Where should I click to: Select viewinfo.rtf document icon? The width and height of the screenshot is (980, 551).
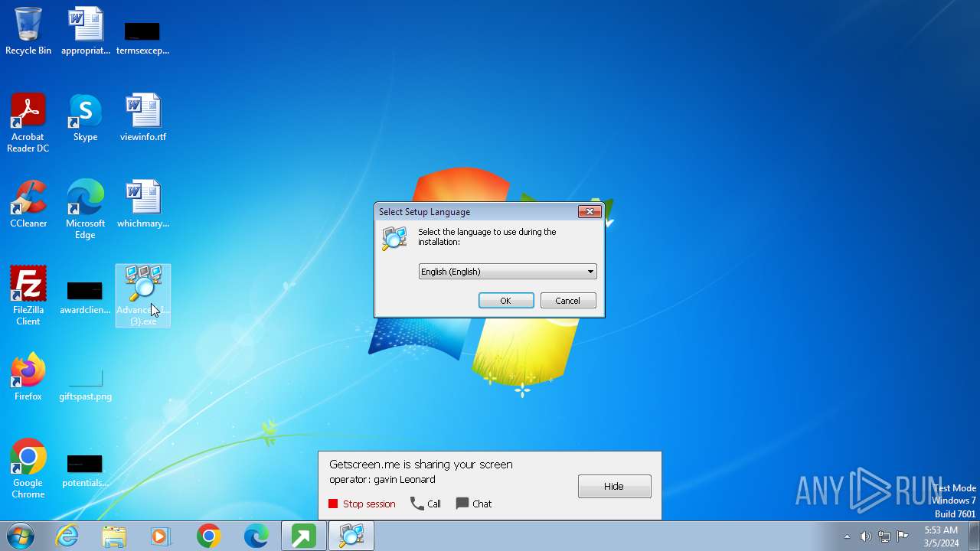(x=143, y=117)
